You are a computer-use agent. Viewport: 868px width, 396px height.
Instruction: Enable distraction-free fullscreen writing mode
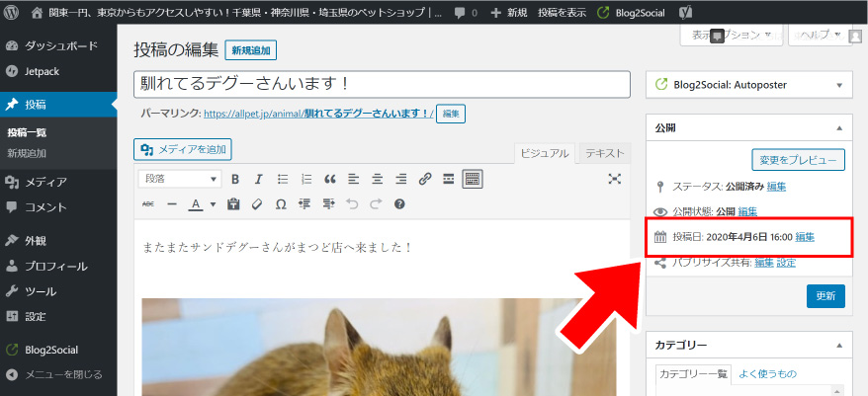click(614, 179)
